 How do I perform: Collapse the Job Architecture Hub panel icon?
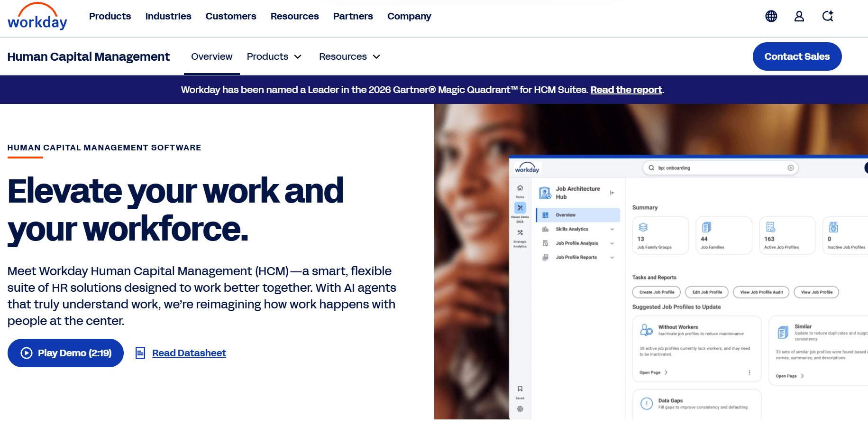pyautogui.click(x=612, y=193)
